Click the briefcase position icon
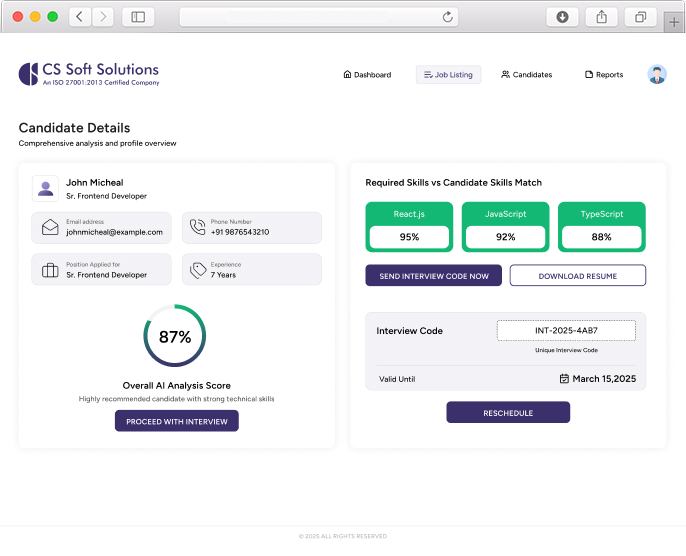This screenshot has height=556, width=686. [x=50, y=270]
